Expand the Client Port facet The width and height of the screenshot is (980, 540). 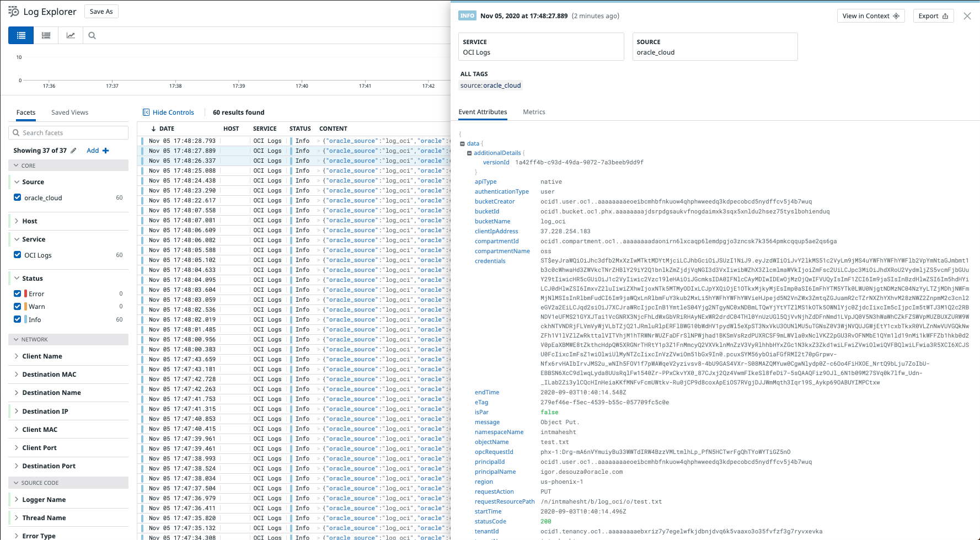coord(17,448)
